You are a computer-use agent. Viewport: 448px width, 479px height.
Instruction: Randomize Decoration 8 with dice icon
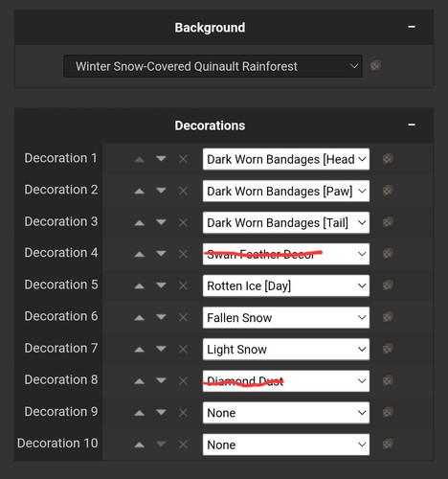[388, 380]
